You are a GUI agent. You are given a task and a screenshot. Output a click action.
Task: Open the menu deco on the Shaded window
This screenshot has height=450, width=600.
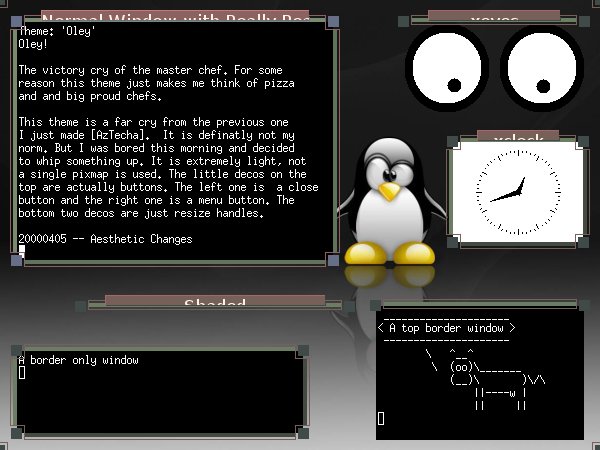[349, 306]
